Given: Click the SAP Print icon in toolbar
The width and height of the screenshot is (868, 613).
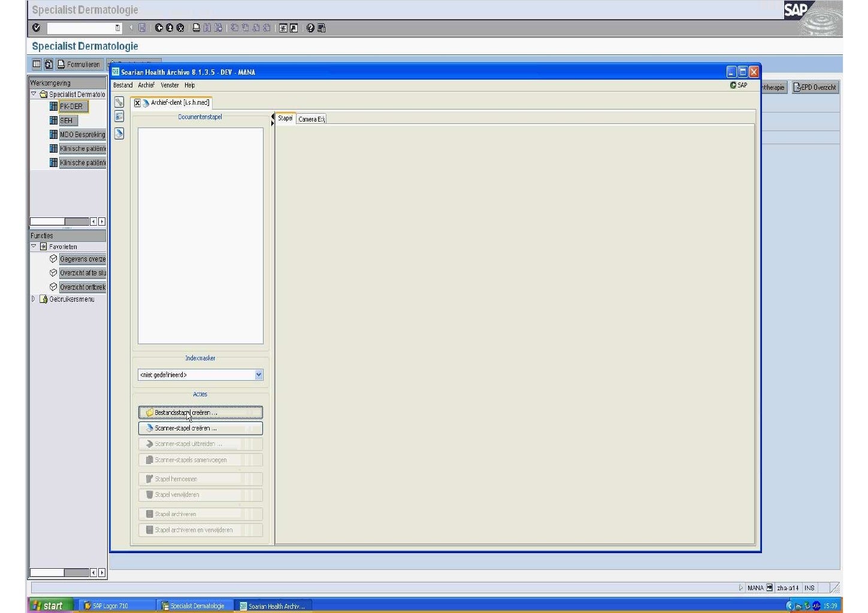Looking at the screenshot, I should 196,28.
